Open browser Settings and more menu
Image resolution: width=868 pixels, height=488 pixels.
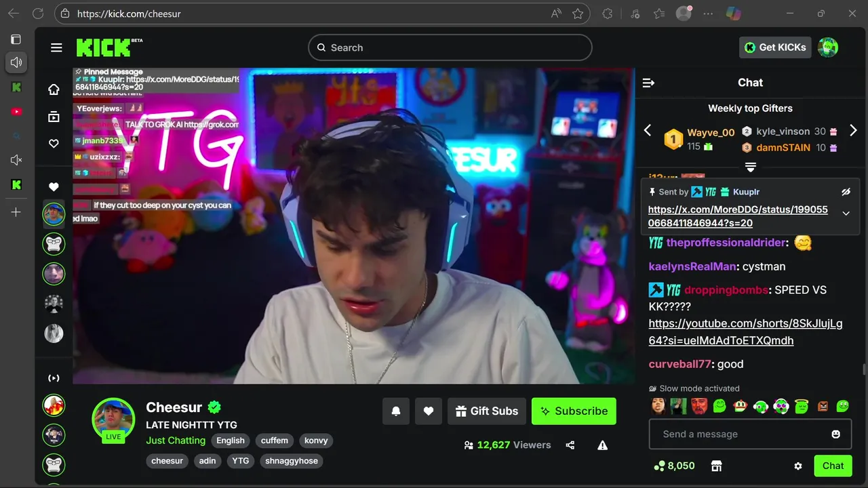[x=709, y=14]
